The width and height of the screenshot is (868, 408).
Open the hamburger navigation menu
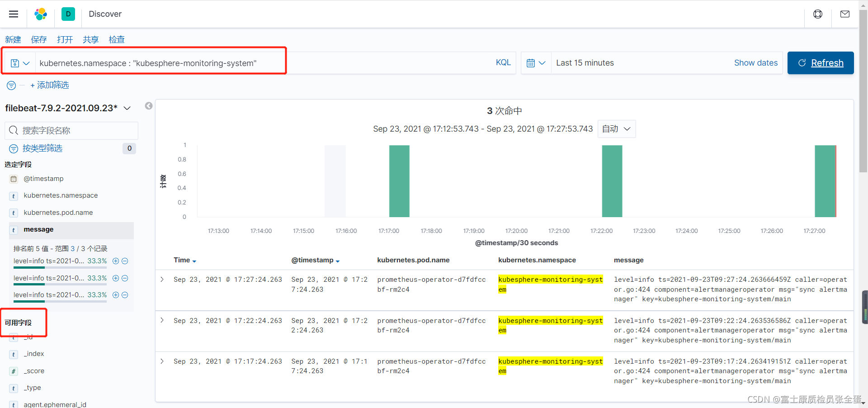(x=14, y=14)
